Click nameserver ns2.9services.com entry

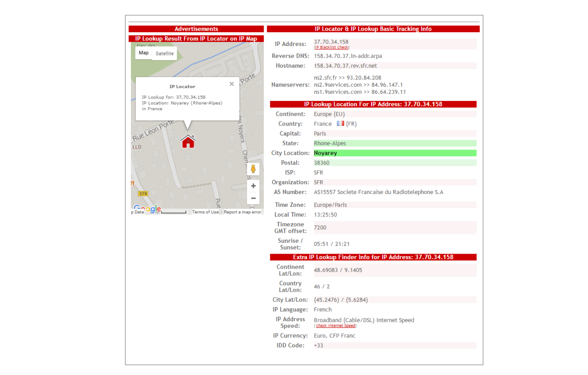[358, 85]
